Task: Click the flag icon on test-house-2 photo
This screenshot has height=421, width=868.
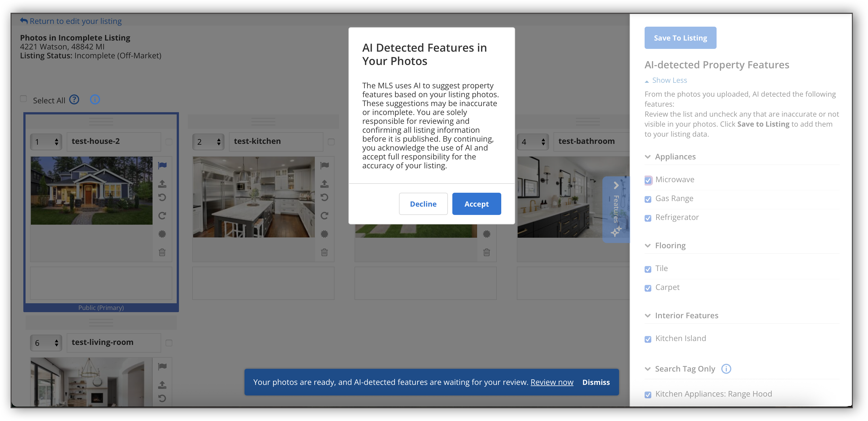Action: (x=162, y=165)
